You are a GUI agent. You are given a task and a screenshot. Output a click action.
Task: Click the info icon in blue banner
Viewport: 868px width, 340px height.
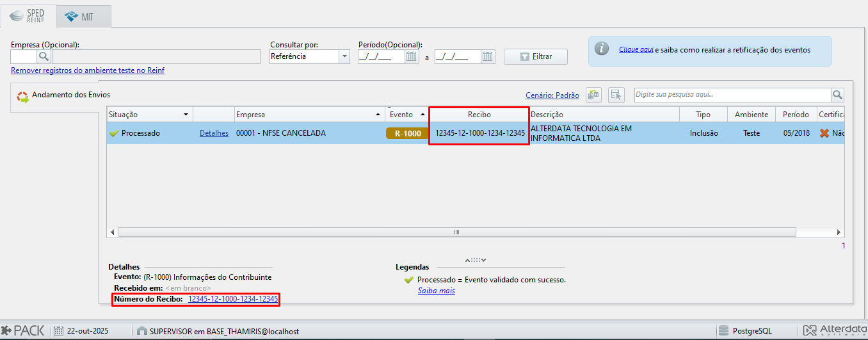[601, 49]
